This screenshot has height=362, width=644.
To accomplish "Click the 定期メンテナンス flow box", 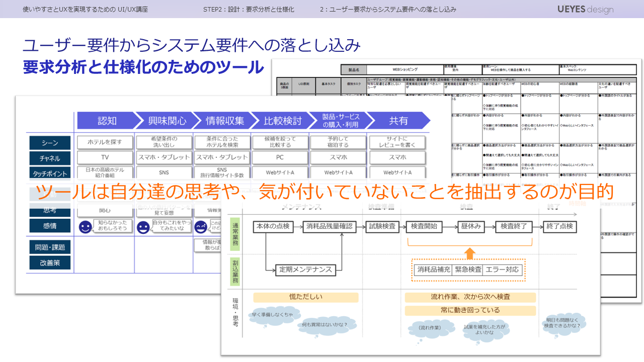I will (x=305, y=269).
